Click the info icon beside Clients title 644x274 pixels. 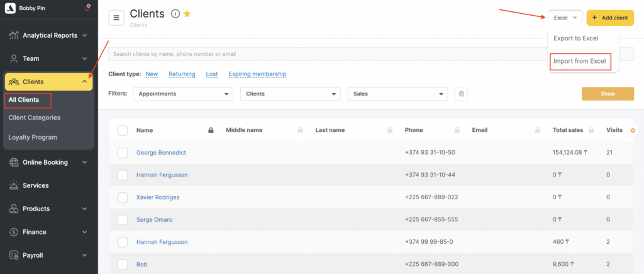[175, 14]
